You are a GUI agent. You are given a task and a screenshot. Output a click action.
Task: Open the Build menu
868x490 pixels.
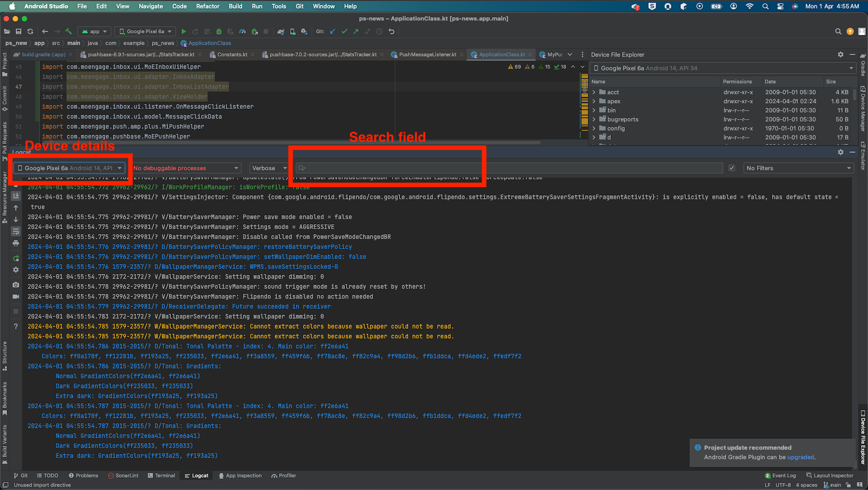(236, 6)
